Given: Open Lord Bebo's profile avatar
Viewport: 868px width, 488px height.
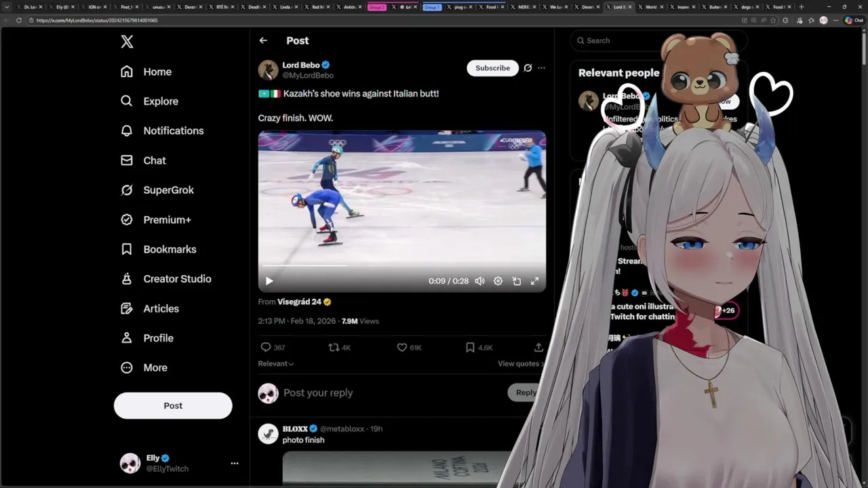Looking at the screenshot, I should (268, 70).
